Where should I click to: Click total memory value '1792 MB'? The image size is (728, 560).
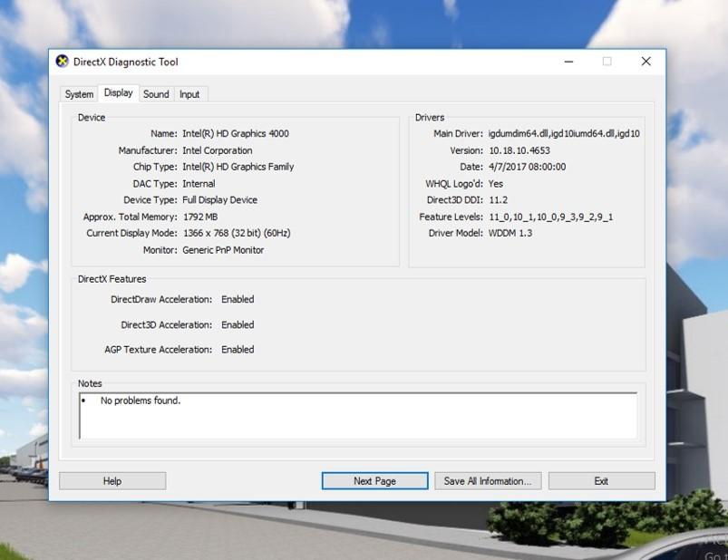click(x=200, y=217)
